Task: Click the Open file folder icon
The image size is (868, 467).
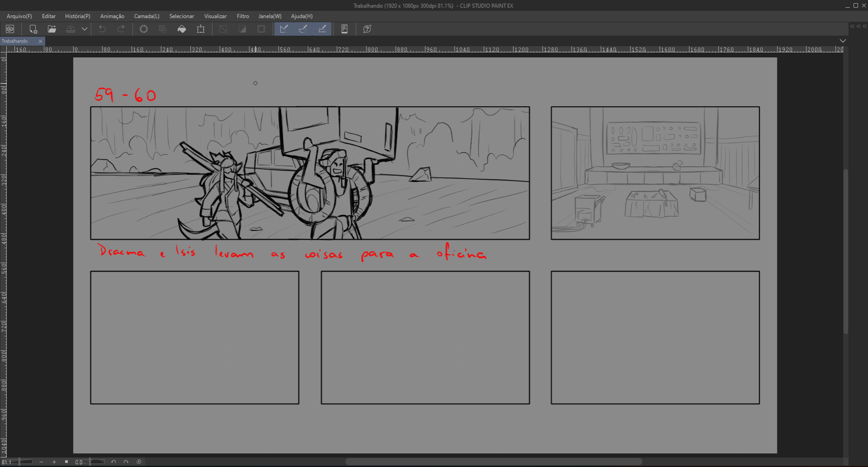Action: [x=52, y=29]
